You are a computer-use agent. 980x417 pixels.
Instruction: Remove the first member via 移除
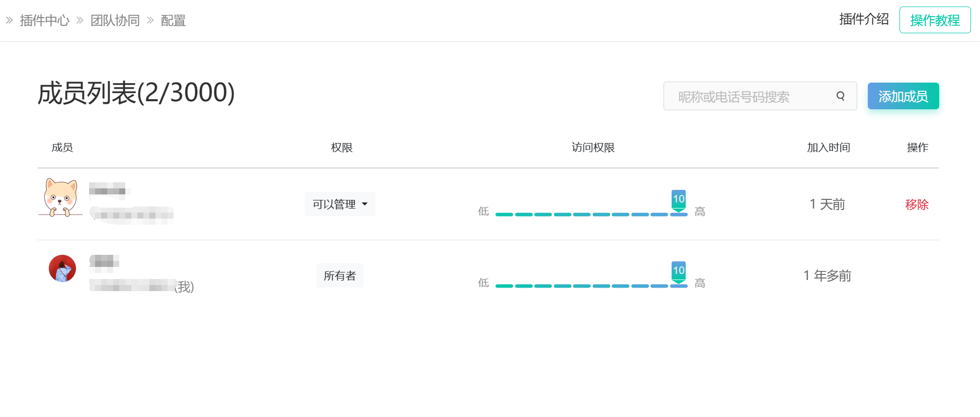click(917, 204)
